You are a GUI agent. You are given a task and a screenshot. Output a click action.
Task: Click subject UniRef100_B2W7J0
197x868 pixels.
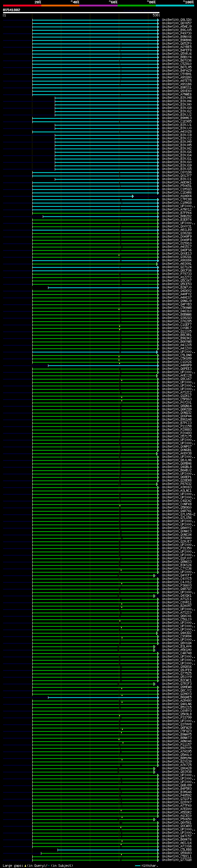pos(176,287)
